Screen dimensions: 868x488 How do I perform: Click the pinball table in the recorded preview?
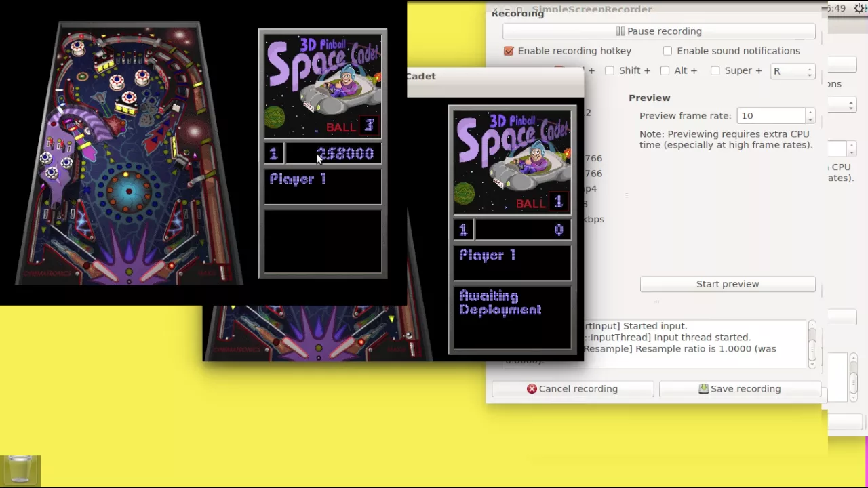click(129, 152)
